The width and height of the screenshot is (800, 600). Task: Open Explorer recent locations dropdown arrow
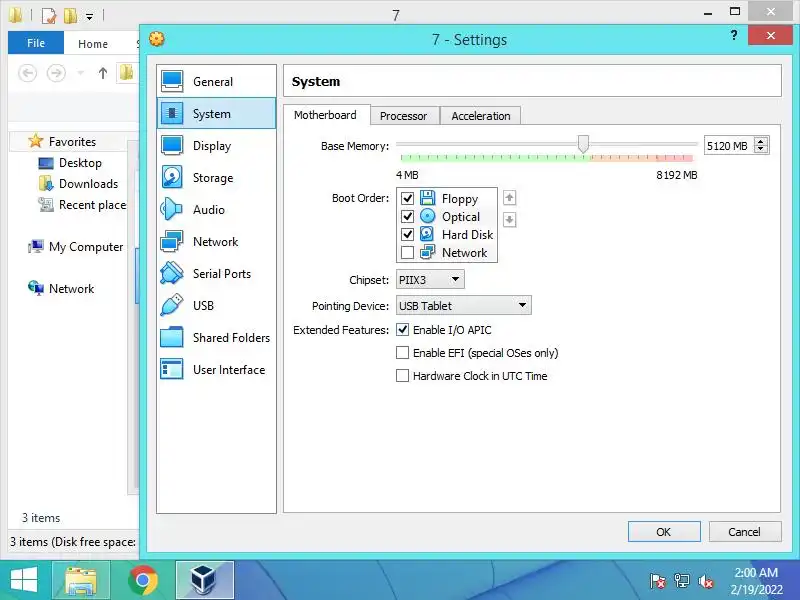point(80,73)
